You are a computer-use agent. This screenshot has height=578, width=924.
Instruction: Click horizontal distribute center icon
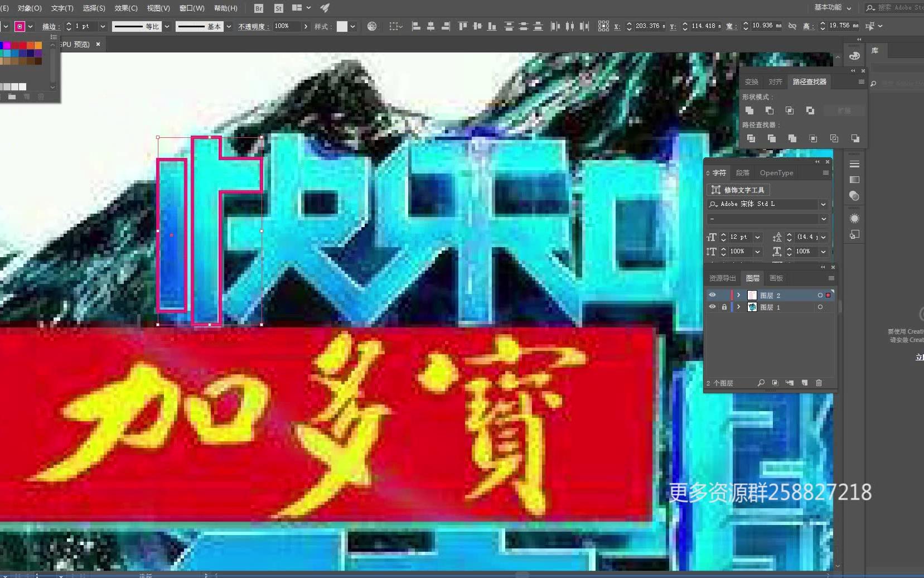click(569, 26)
